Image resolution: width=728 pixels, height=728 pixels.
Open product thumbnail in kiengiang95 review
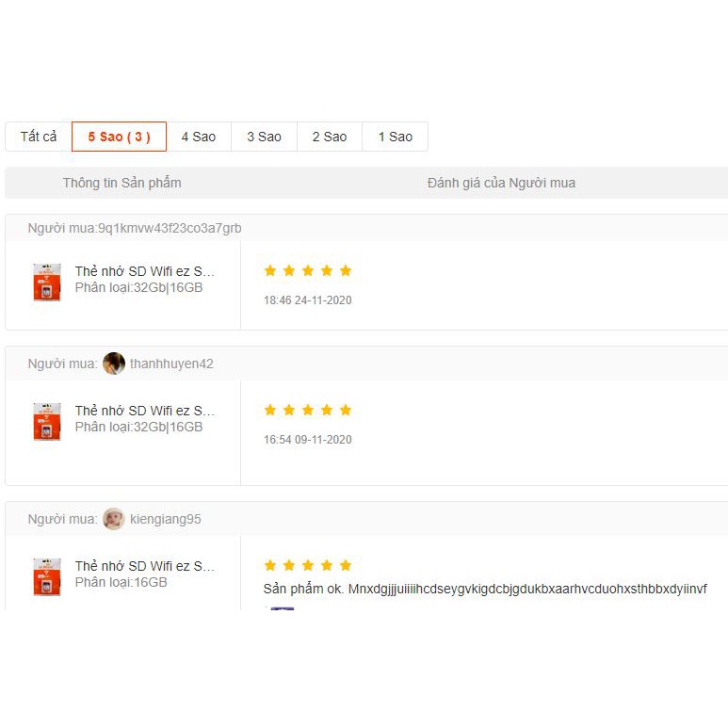(x=47, y=577)
